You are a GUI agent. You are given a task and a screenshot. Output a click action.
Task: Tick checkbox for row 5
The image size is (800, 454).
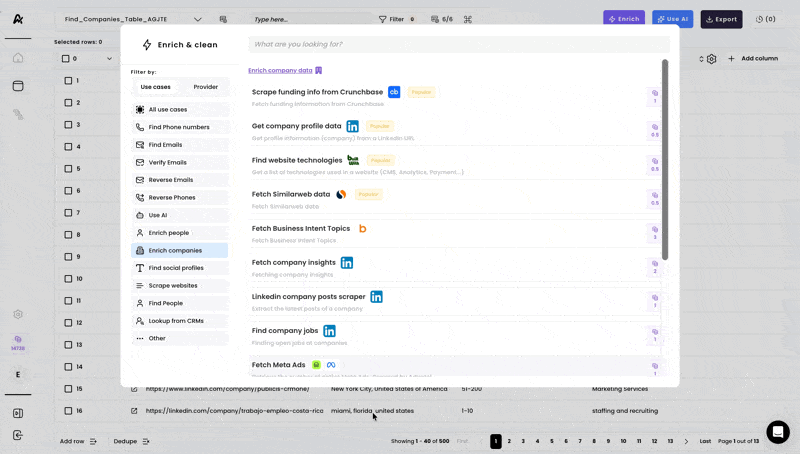pyautogui.click(x=68, y=168)
